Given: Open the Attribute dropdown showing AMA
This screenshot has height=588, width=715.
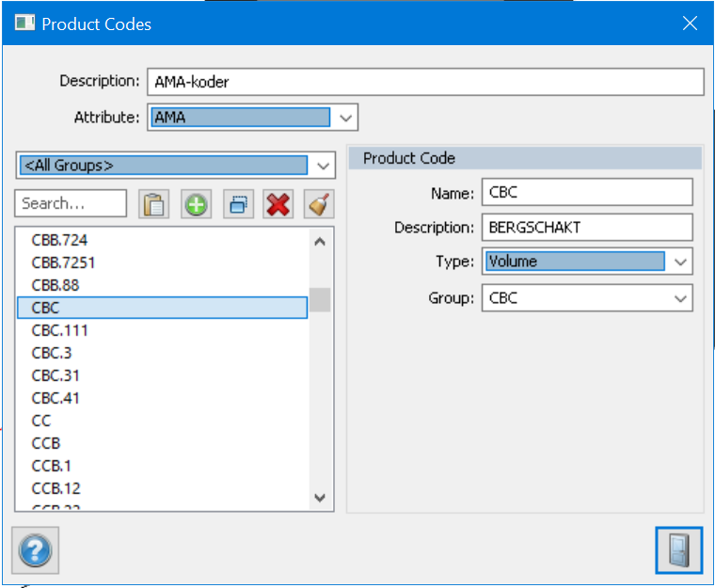Looking at the screenshot, I should point(345,118).
